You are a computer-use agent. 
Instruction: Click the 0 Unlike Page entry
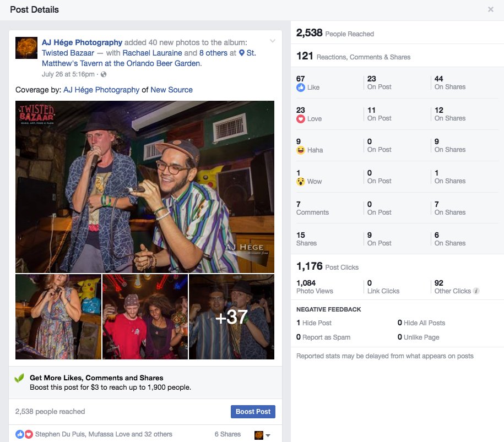[x=418, y=337]
